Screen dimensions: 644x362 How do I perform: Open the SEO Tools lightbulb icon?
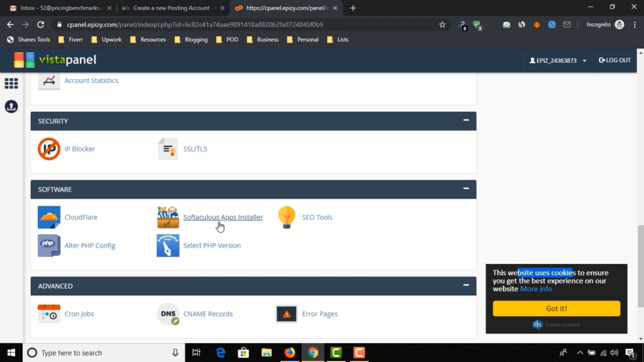287,217
